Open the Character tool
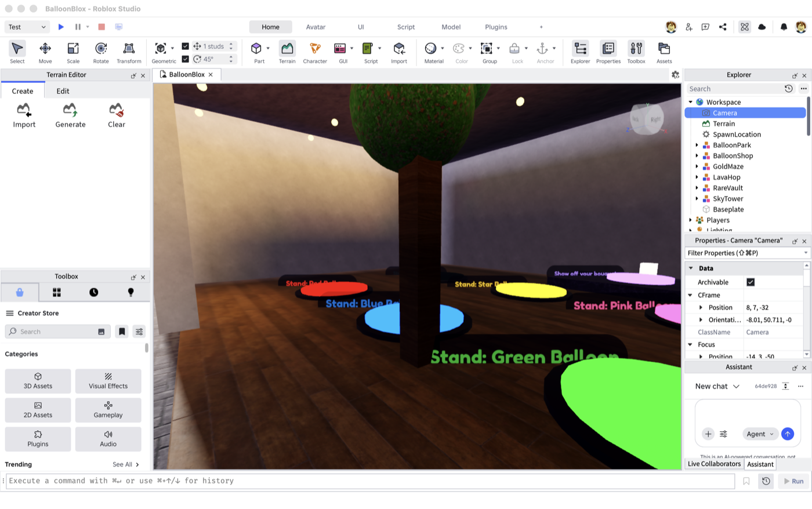The image size is (812, 509). [315, 52]
